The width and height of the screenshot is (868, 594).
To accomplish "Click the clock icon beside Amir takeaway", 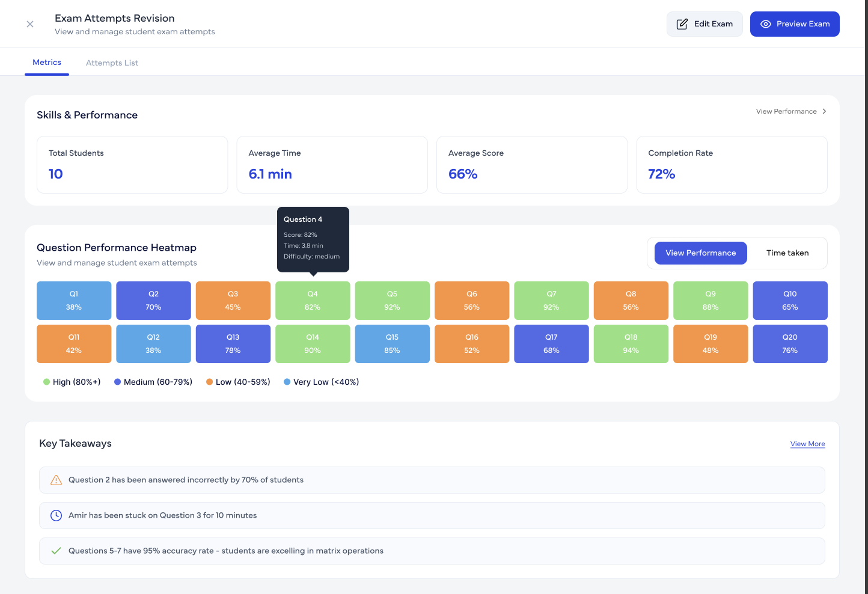I will coord(56,515).
